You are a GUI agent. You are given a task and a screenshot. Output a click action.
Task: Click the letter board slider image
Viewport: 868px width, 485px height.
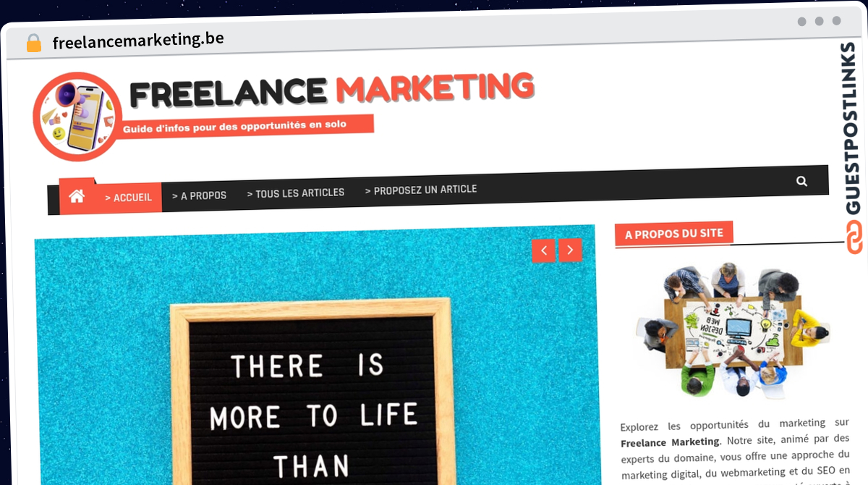pyautogui.click(x=315, y=358)
